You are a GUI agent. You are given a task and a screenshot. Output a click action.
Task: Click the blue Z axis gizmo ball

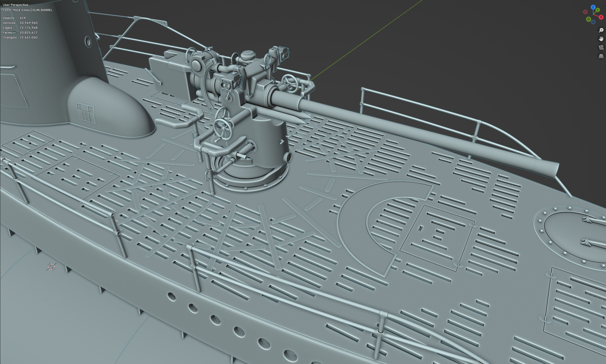(x=593, y=7)
